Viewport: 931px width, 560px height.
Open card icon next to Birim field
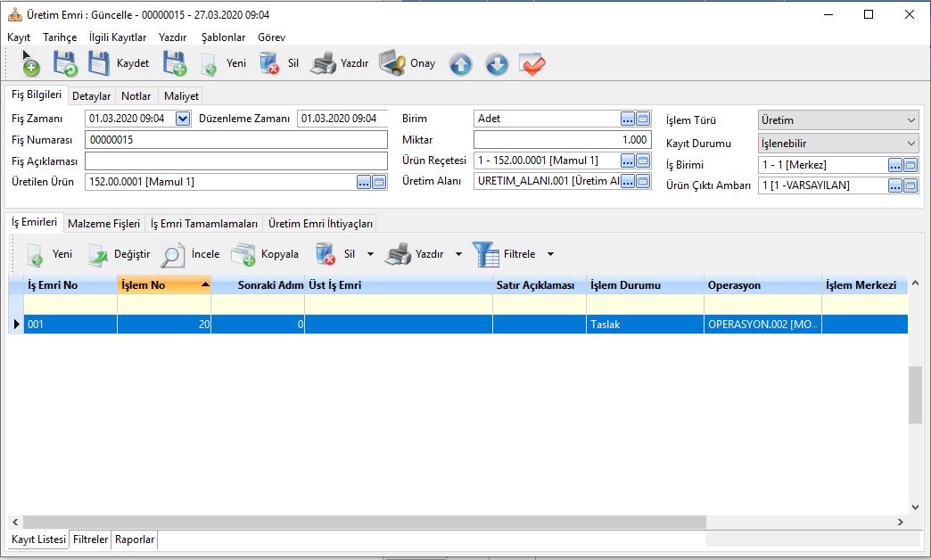pos(643,119)
